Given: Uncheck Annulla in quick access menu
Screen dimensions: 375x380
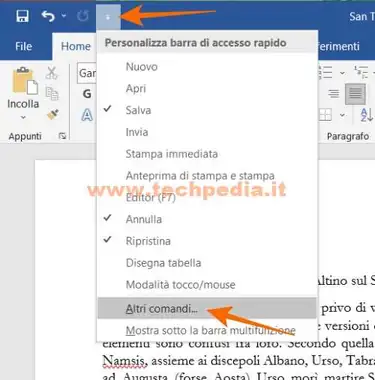Looking at the screenshot, I should (207, 219).
